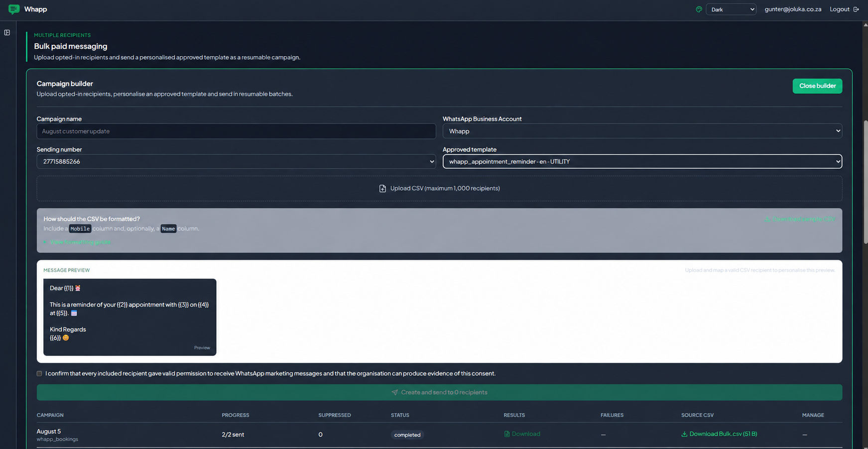The width and height of the screenshot is (868, 449).
Task: Click into the Campaign name field
Action: 236,131
